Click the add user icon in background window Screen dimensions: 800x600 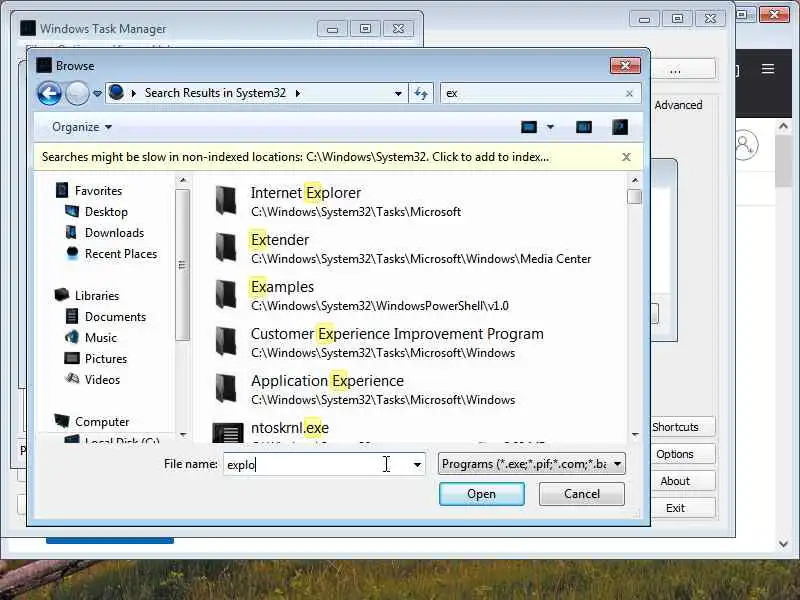[745, 144]
